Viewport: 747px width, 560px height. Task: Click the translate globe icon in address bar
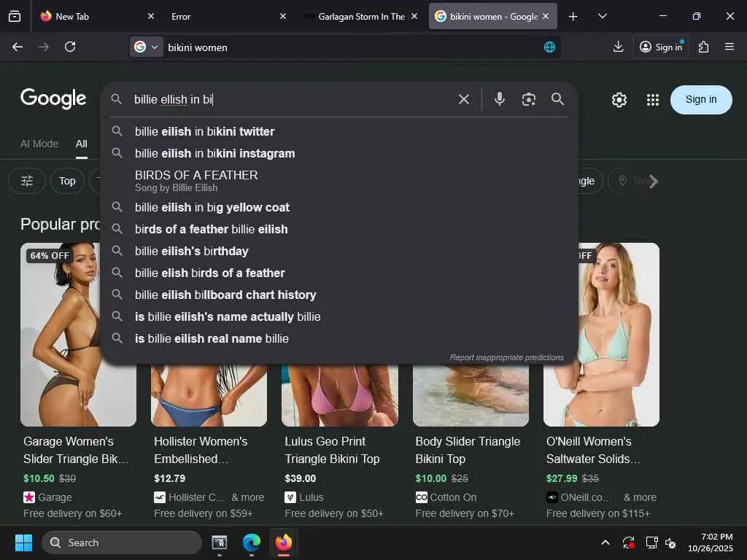pyautogui.click(x=549, y=47)
